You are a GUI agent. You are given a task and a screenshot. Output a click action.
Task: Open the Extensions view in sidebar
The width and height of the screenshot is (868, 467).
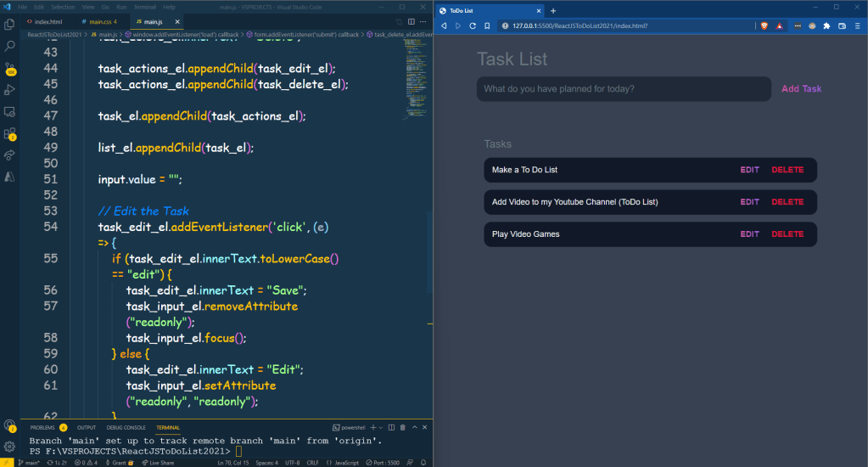[x=10, y=133]
